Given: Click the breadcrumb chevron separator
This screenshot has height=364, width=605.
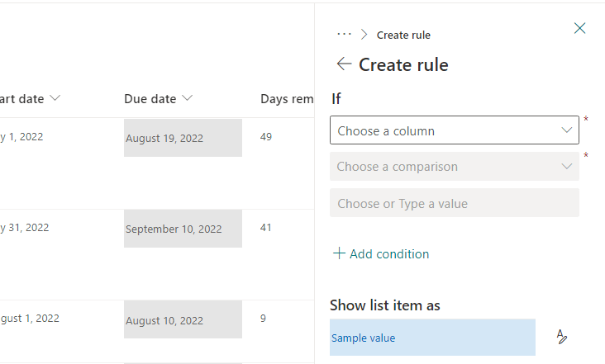Looking at the screenshot, I should (364, 35).
